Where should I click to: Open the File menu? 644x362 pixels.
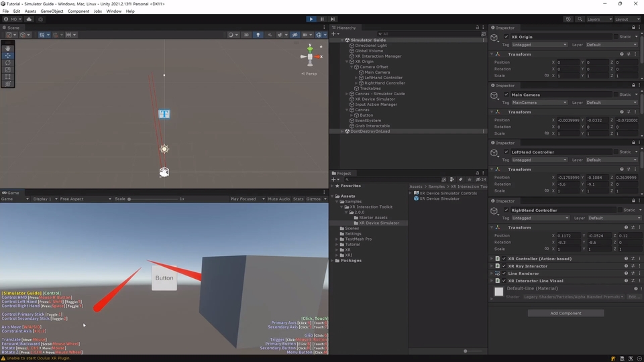[5, 11]
